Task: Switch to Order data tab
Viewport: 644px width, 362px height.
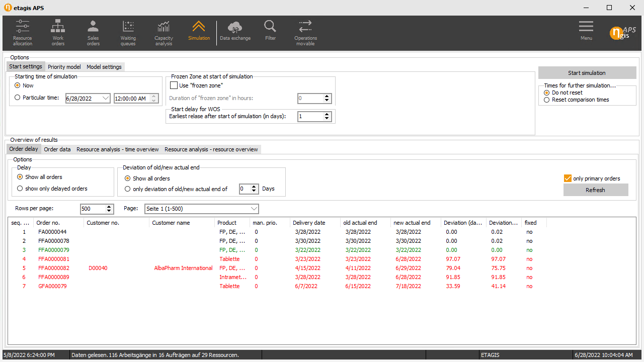Action: pyautogui.click(x=57, y=149)
